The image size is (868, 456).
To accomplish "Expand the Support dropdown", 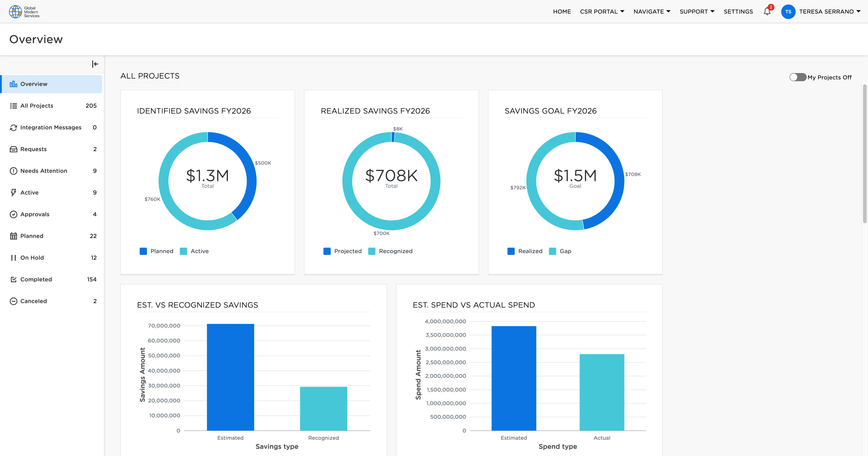I will pyautogui.click(x=697, y=11).
